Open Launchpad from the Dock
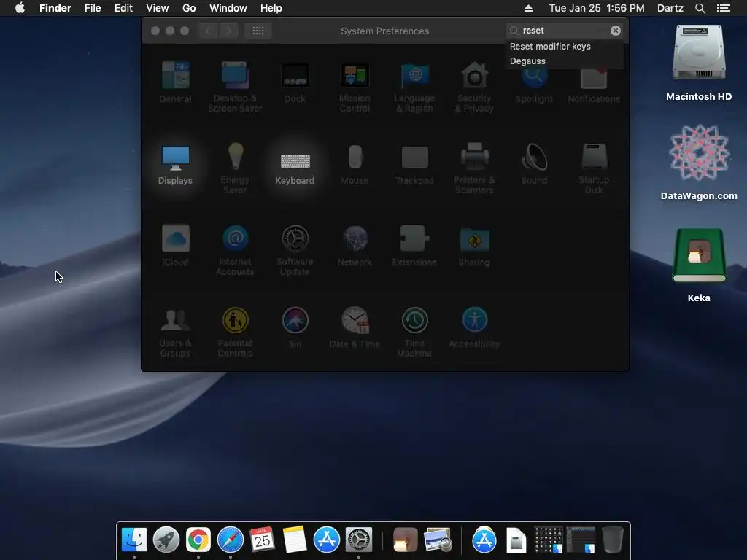The image size is (747, 560). [166, 540]
